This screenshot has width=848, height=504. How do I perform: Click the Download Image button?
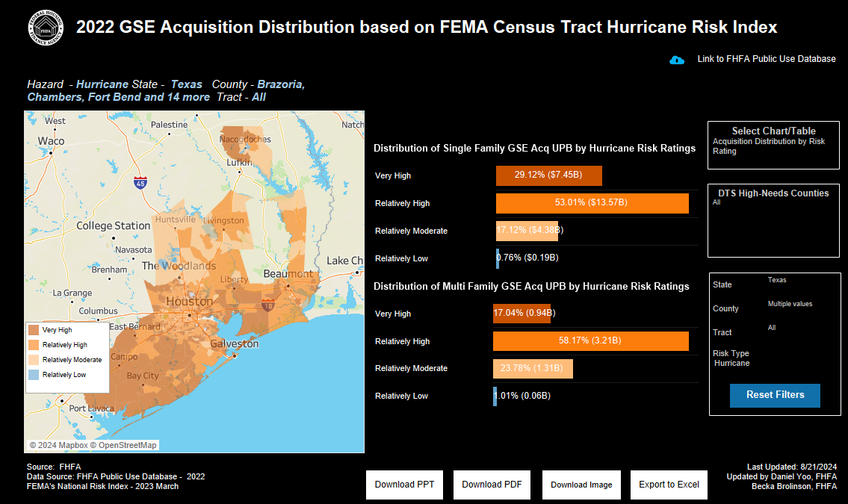point(581,485)
